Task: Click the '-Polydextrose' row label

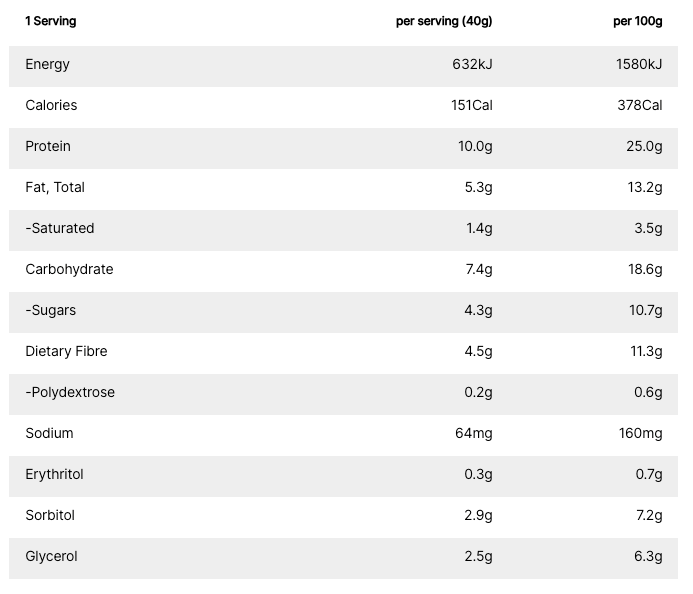Action: click(70, 392)
